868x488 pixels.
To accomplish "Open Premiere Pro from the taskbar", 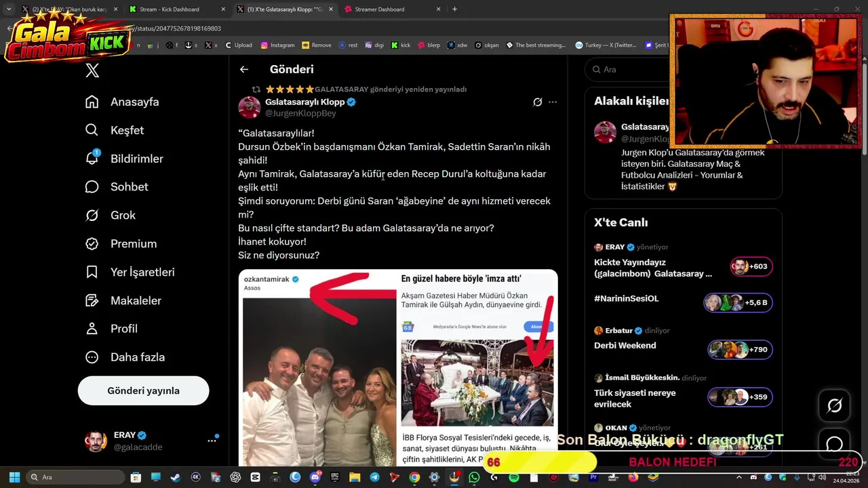I will (593, 477).
